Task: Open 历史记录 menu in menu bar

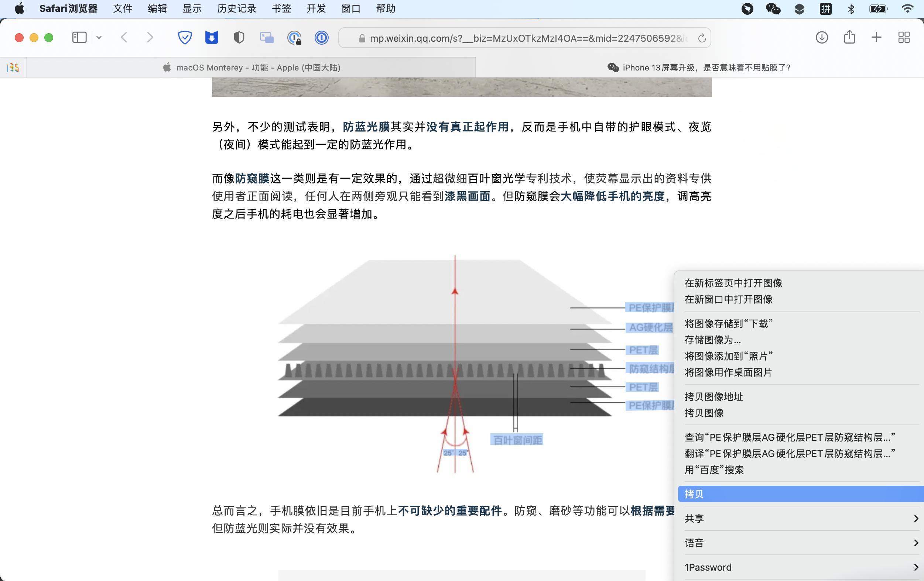Action: point(237,8)
